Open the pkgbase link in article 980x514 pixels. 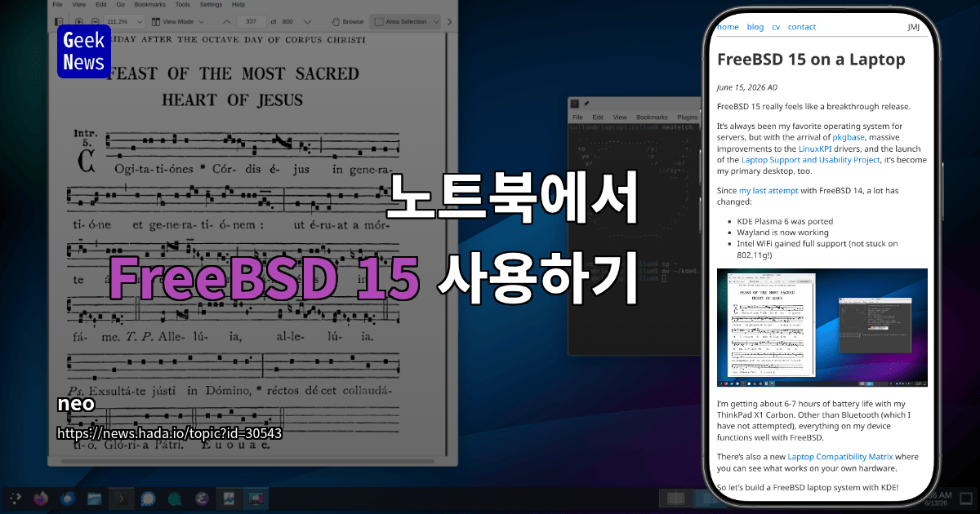849,138
